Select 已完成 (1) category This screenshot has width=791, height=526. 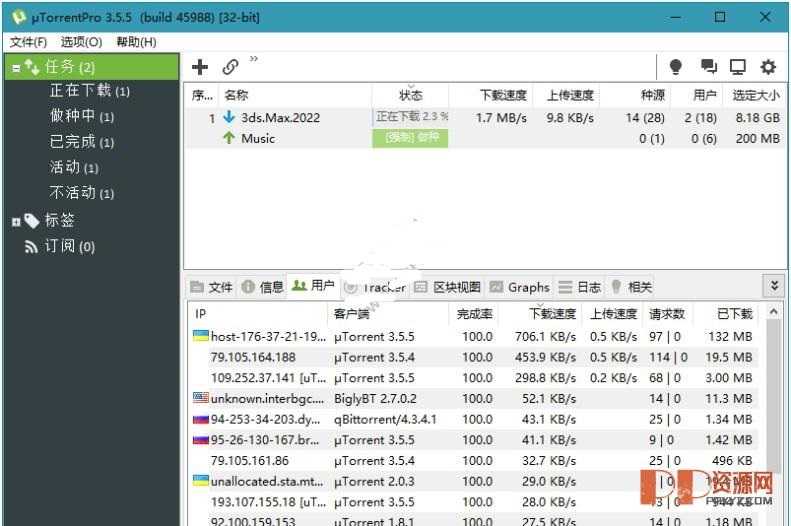coord(82,142)
